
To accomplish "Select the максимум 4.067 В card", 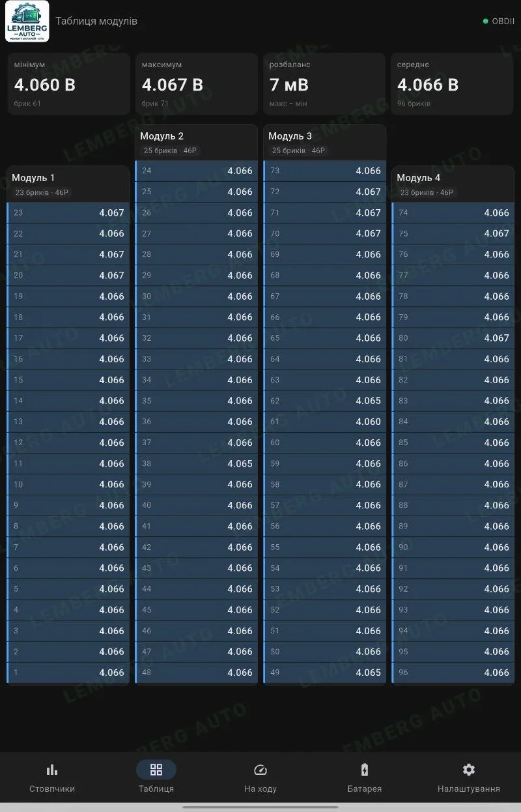I will pyautogui.click(x=197, y=85).
